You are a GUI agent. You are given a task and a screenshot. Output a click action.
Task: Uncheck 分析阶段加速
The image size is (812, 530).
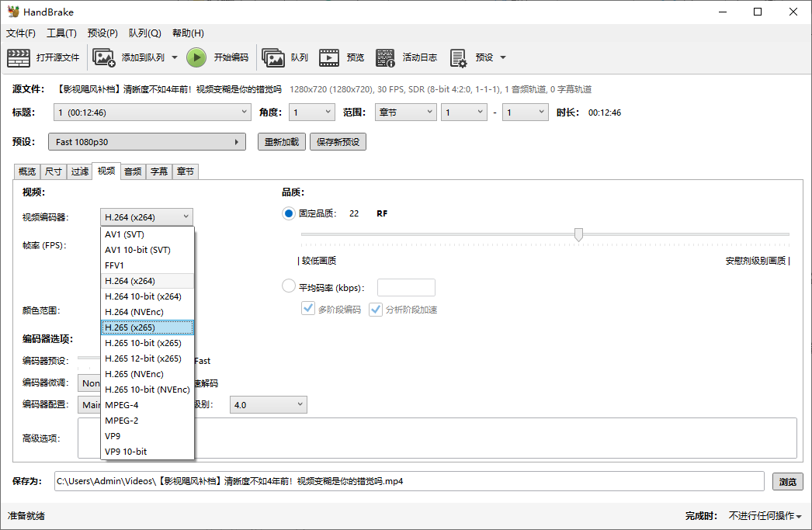pos(376,308)
